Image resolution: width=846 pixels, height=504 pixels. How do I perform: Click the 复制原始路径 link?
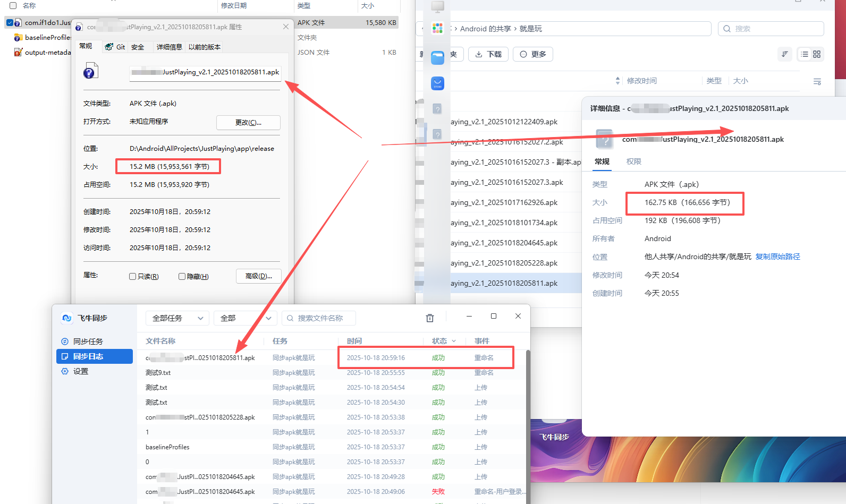[777, 257]
